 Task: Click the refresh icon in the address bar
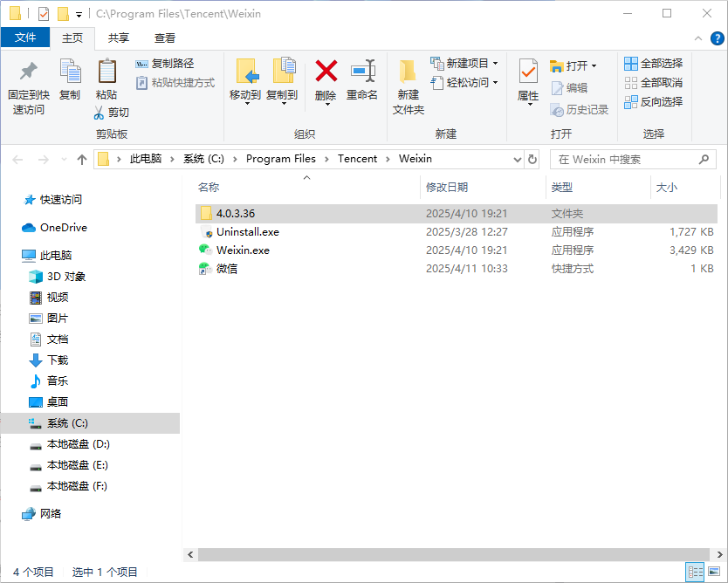[532, 159]
